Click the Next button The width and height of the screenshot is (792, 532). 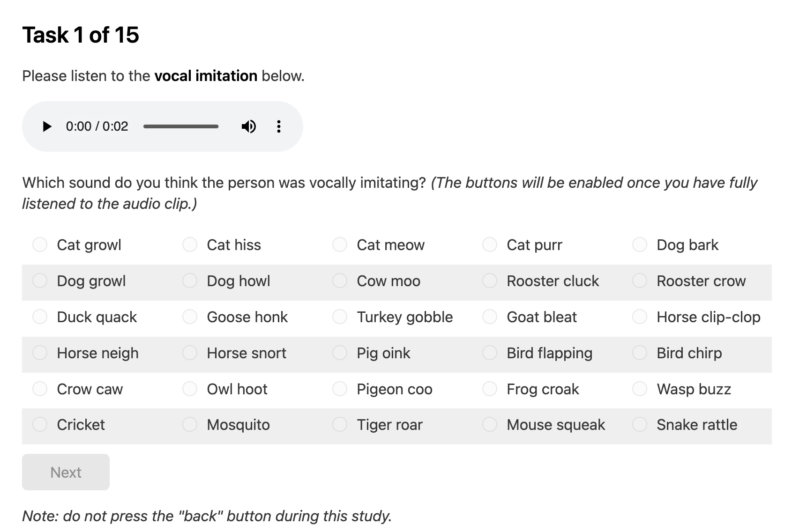(x=66, y=472)
